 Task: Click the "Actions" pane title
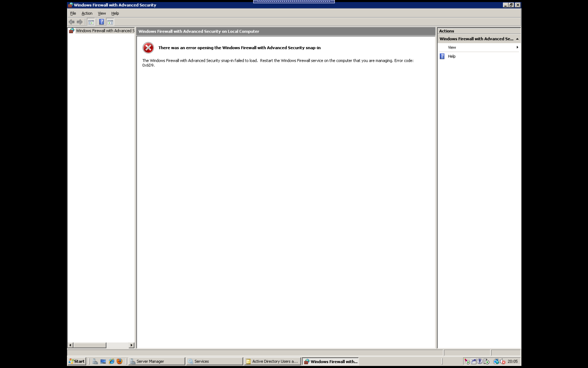coord(447,31)
